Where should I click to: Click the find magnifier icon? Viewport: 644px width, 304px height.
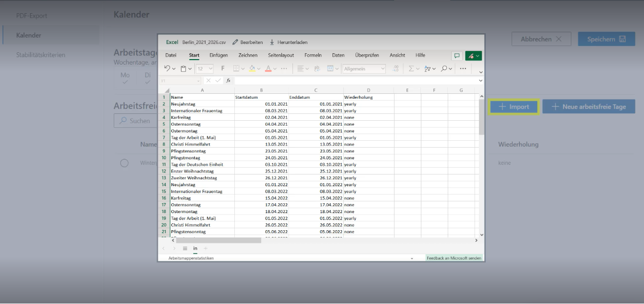[444, 69]
